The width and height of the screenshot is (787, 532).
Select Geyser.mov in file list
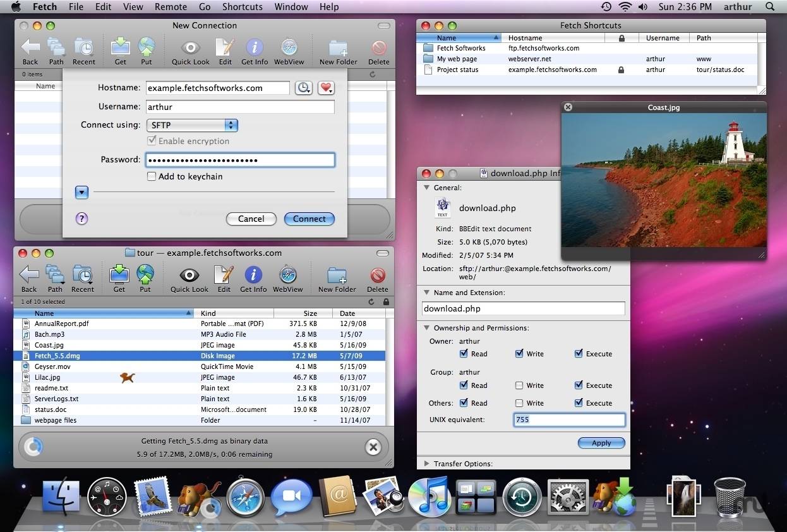(199, 366)
